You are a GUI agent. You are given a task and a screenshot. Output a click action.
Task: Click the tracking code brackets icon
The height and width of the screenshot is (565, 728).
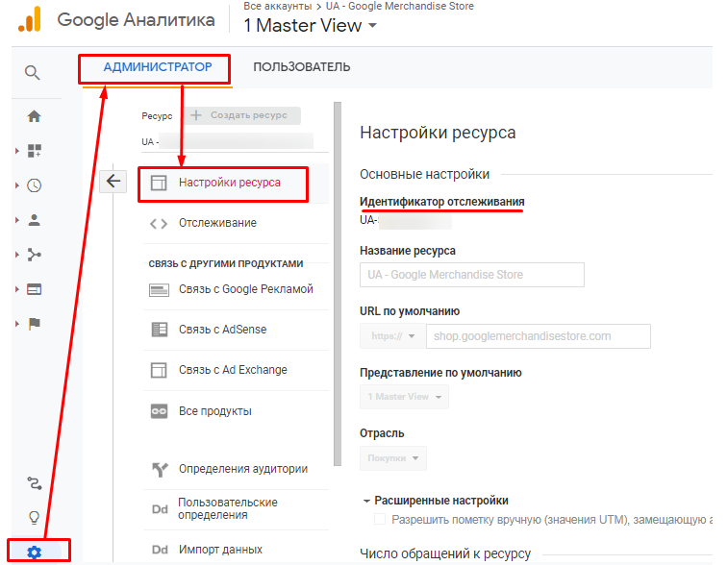[x=159, y=224]
